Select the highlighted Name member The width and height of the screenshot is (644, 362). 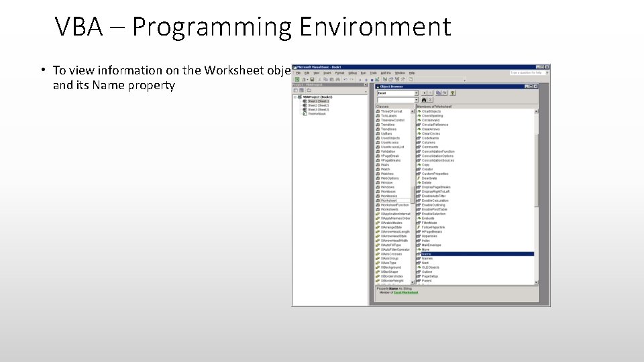[x=477, y=254]
